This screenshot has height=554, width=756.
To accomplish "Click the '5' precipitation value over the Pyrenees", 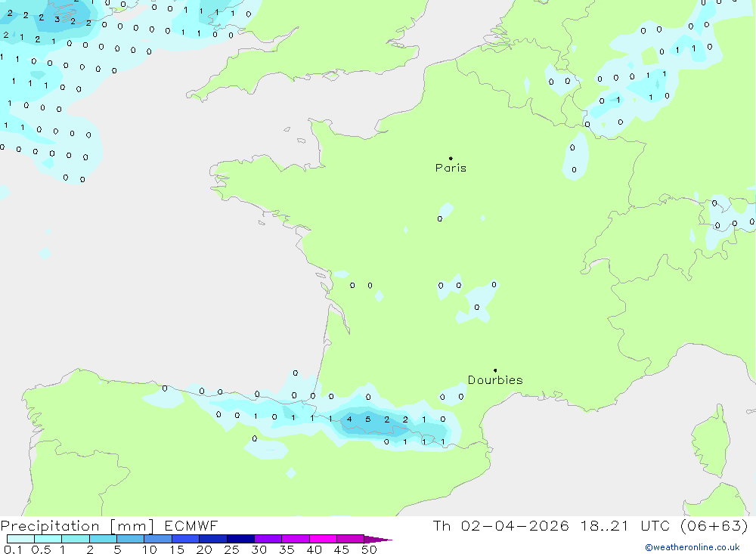I will [368, 419].
